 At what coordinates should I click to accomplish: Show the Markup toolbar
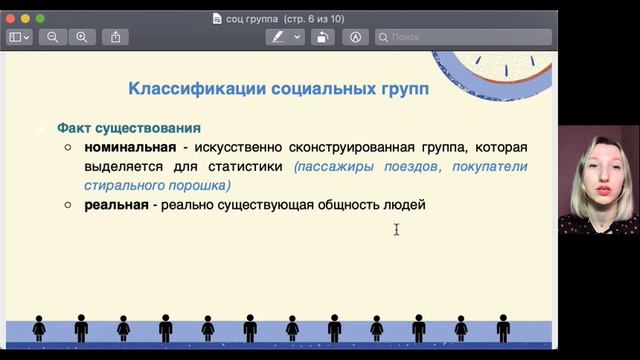click(x=356, y=37)
